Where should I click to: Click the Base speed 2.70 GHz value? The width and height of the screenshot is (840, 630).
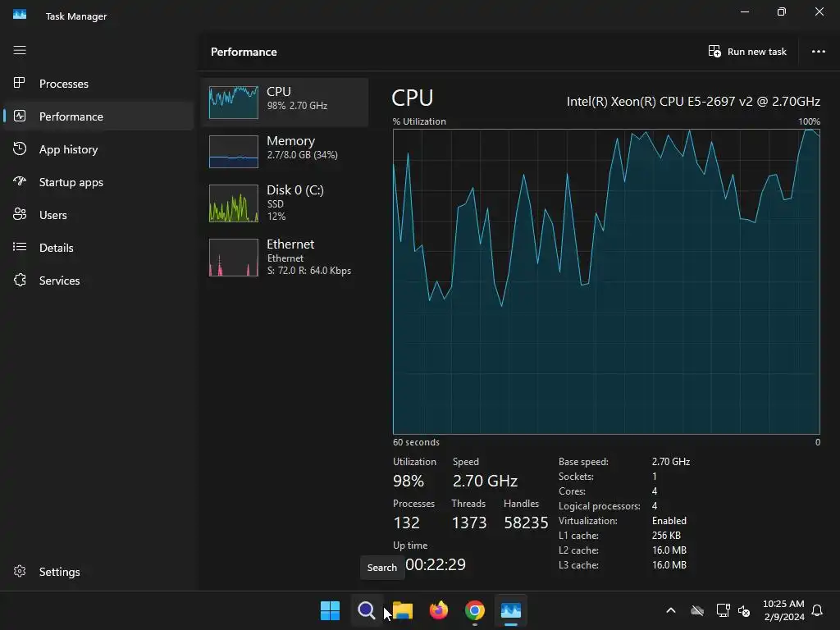(671, 461)
